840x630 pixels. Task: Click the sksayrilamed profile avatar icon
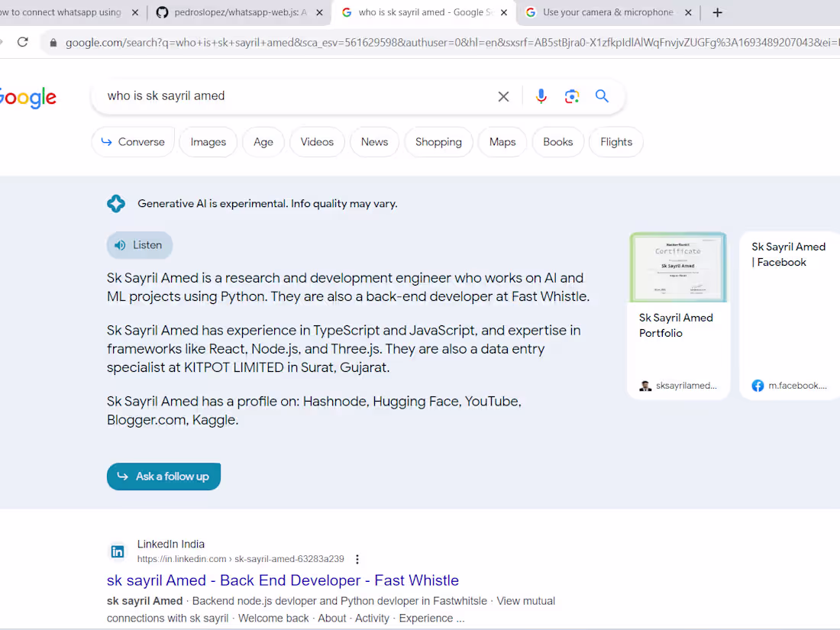coord(645,386)
